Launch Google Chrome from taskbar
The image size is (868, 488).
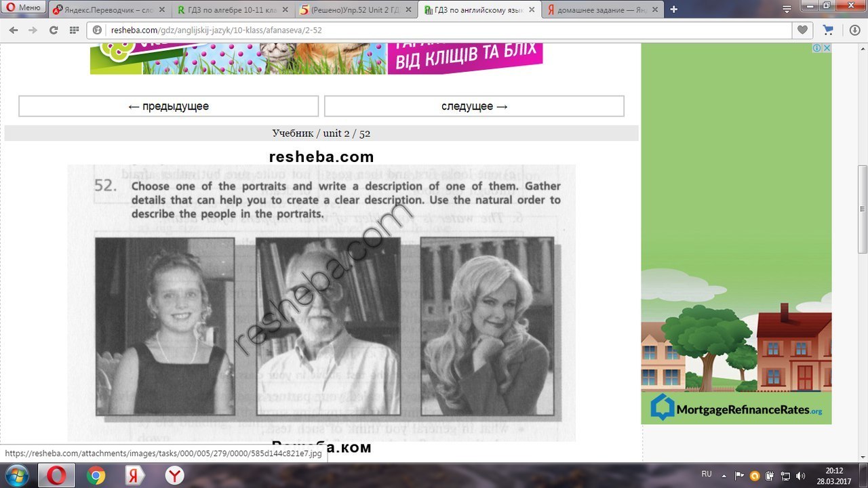96,476
